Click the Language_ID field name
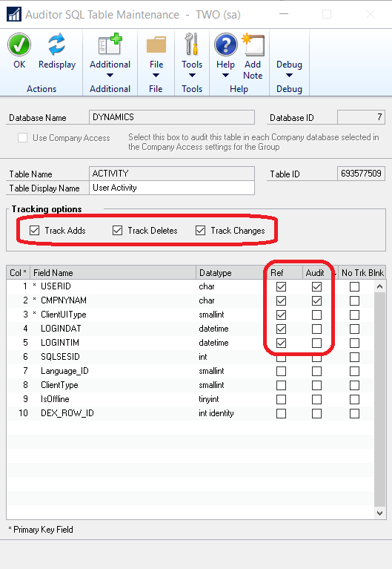392x569 pixels. pos(64,371)
